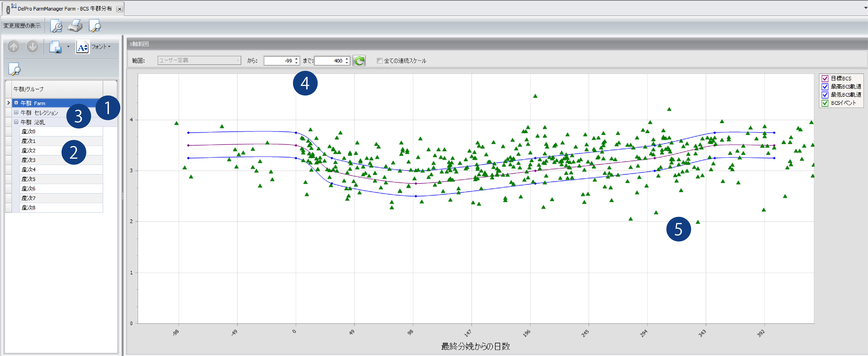This screenshot has width=868, height=356.
Task: Click the フォント font icon
Action: (x=82, y=47)
